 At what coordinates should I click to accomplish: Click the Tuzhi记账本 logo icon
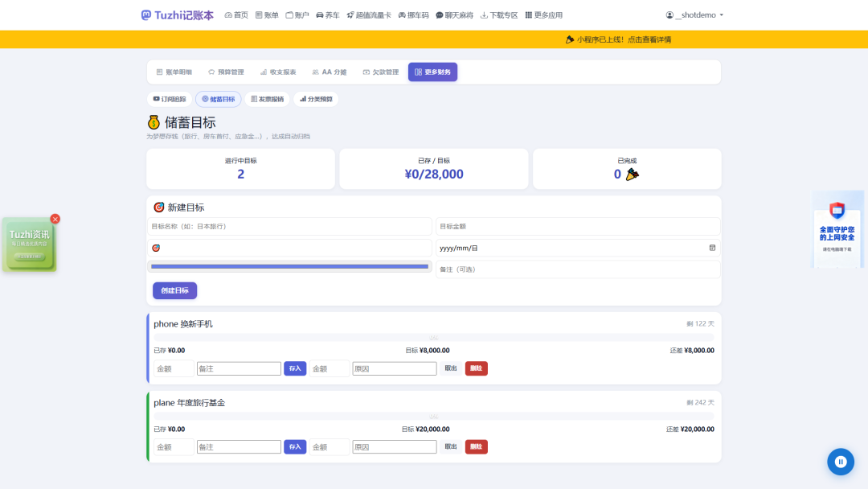point(145,15)
